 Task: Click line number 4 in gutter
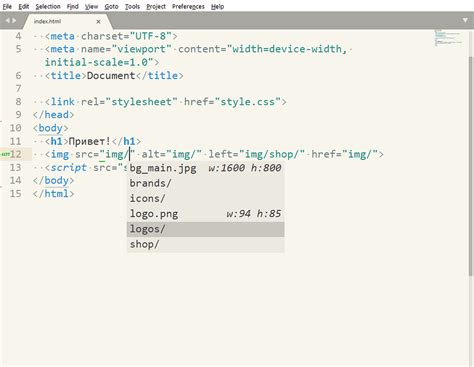18,36
